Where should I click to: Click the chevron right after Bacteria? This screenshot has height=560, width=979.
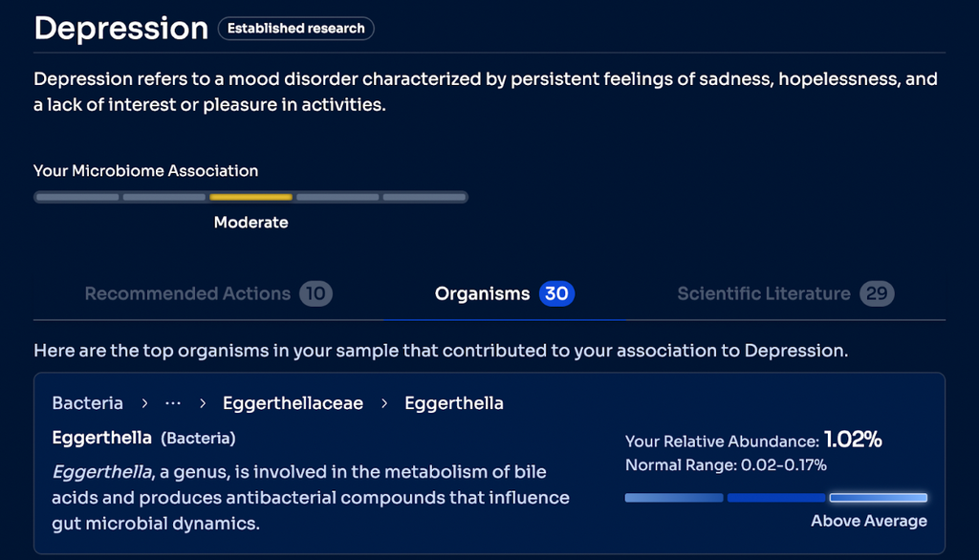click(144, 403)
